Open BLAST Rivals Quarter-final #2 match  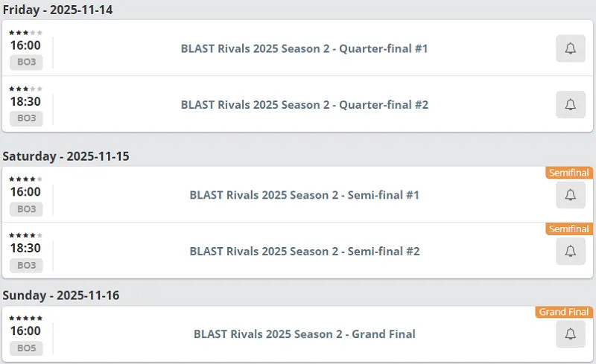coord(304,105)
